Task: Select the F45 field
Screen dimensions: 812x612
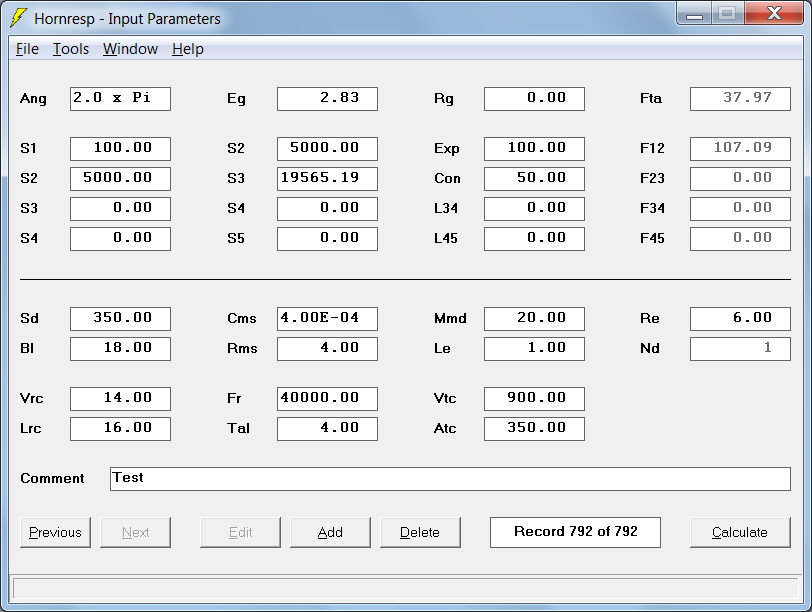Action: 740,239
